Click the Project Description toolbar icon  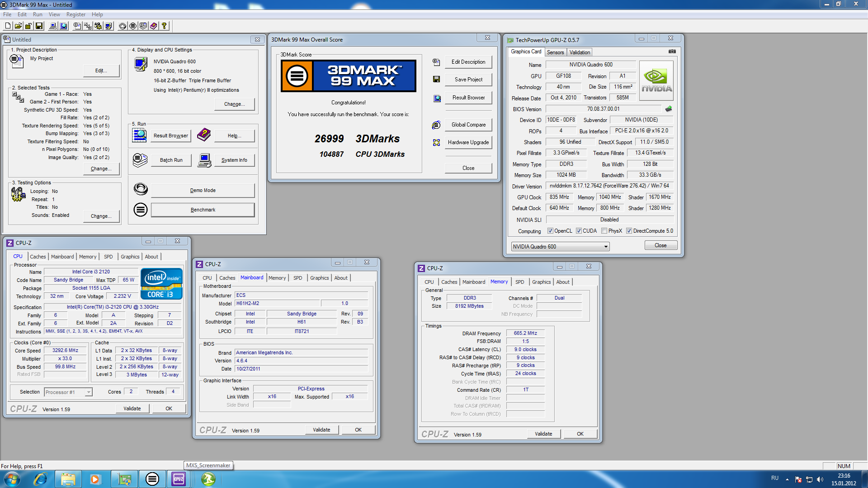click(x=77, y=26)
